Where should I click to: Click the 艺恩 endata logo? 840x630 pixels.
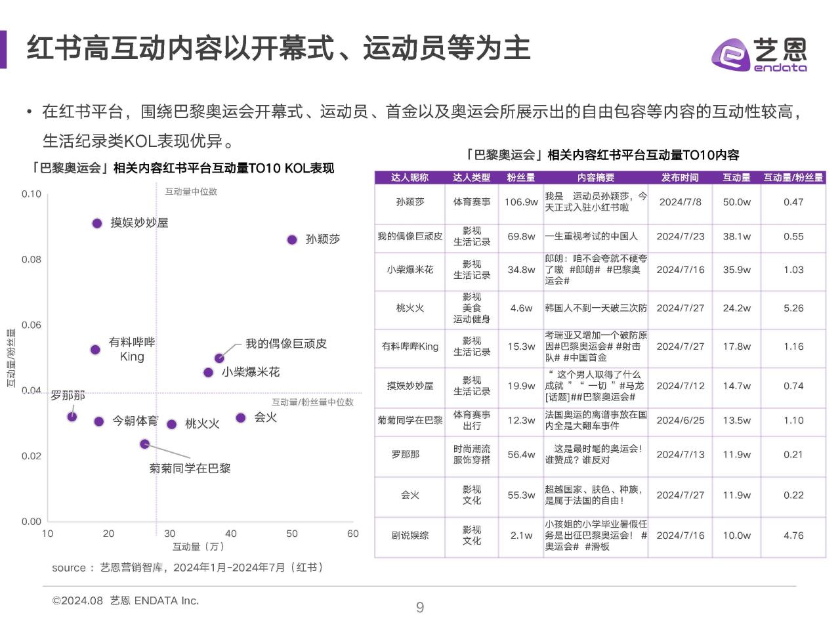click(x=759, y=54)
